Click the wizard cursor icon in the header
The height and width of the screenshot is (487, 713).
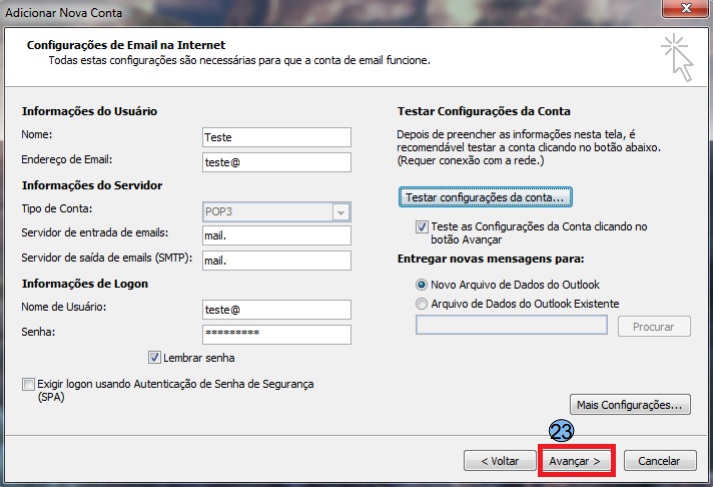[677, 56]
